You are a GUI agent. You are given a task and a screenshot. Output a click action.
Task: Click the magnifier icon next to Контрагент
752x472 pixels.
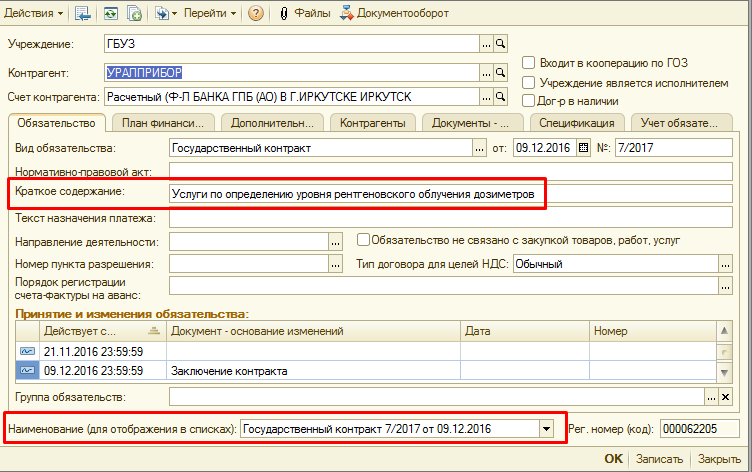pos(501,73)
